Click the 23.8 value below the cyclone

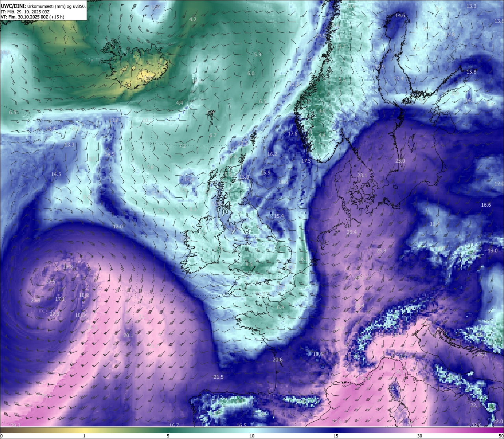54,314
